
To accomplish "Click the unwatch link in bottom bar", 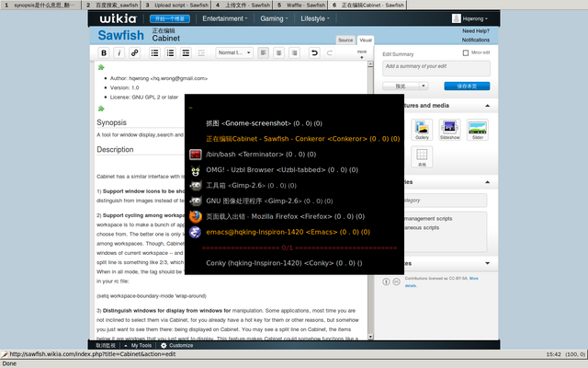I will point(106,346).
